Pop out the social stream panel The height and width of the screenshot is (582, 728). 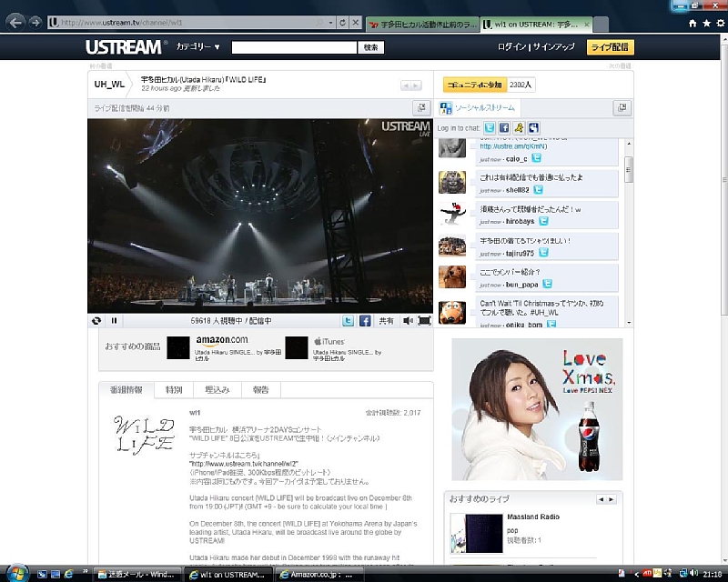click(622, 107)
